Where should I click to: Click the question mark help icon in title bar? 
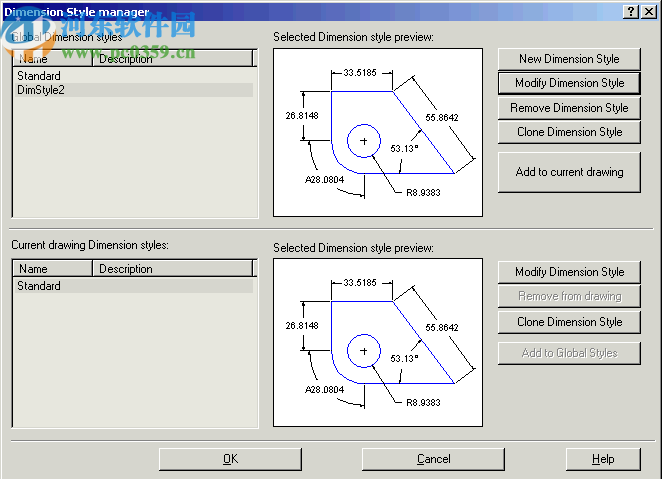click(x=634, y=11)
